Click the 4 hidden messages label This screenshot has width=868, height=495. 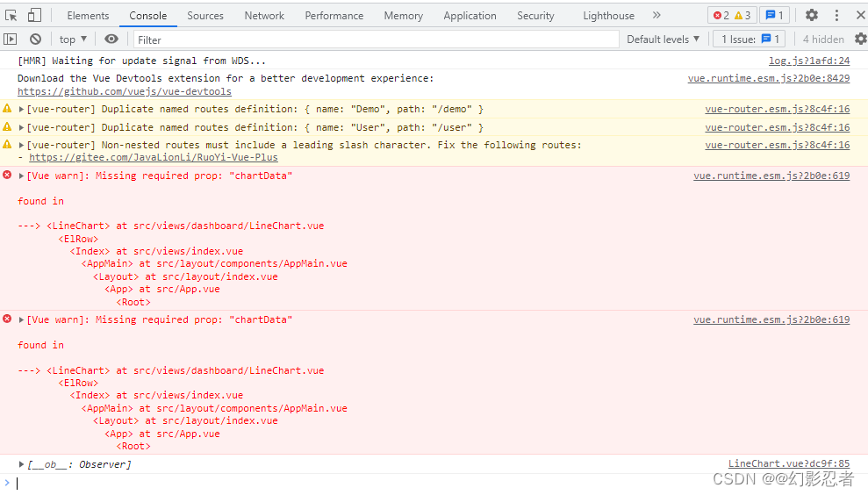[823, 39]
